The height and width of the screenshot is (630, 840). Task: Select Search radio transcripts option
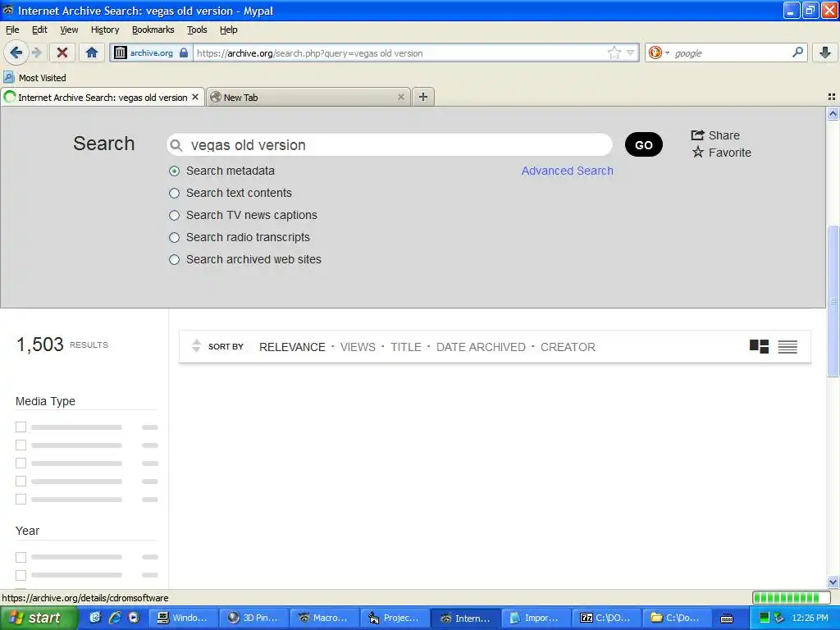pyautogui.click(x=174, y=237)
